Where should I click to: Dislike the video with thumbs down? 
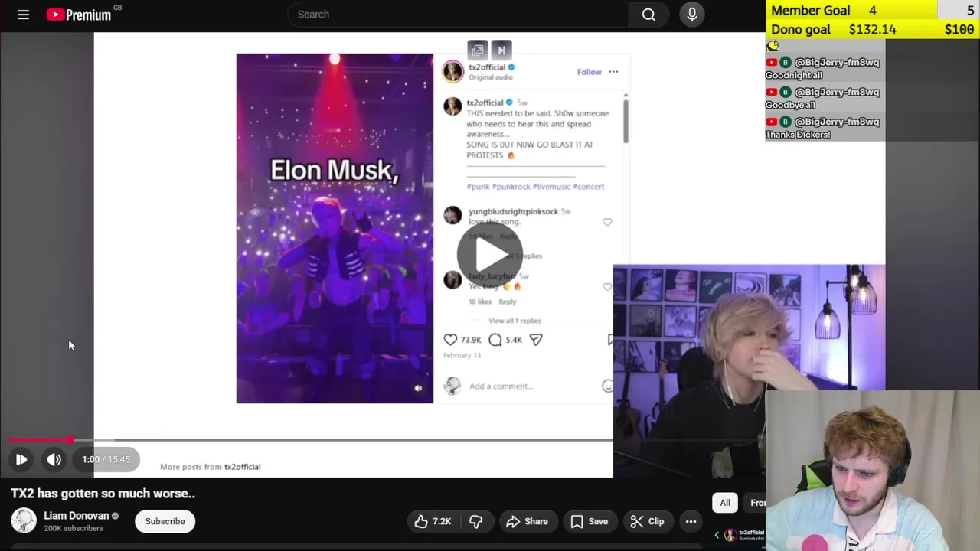475,521
